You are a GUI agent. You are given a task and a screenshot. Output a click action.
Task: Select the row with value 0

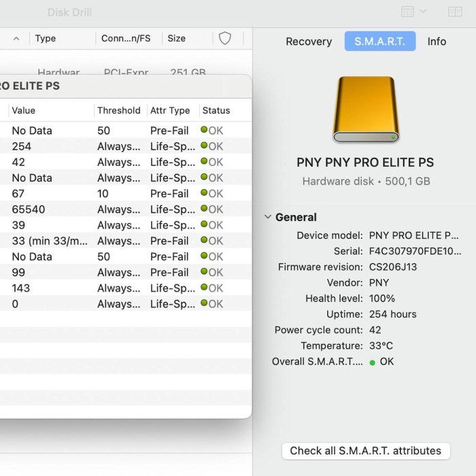[125, 304]
